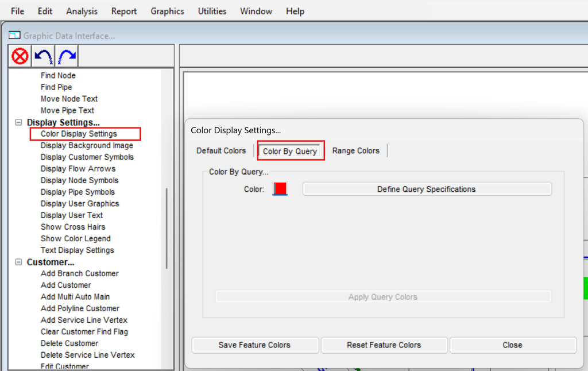Open the red query color swatch
This screenshot has width=588, height=371.
click(x=280, y=189)
